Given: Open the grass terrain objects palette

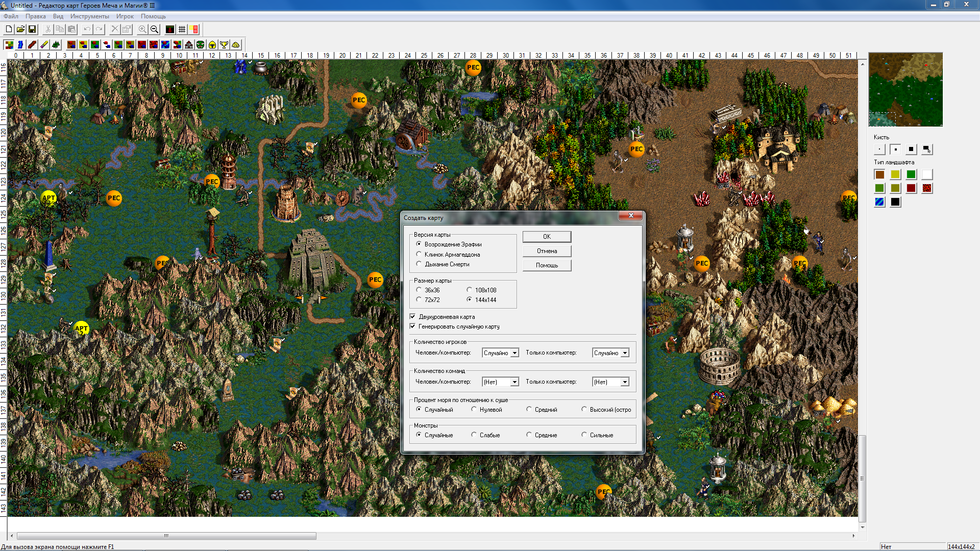Looking at the screenshot, I should 95,44.
